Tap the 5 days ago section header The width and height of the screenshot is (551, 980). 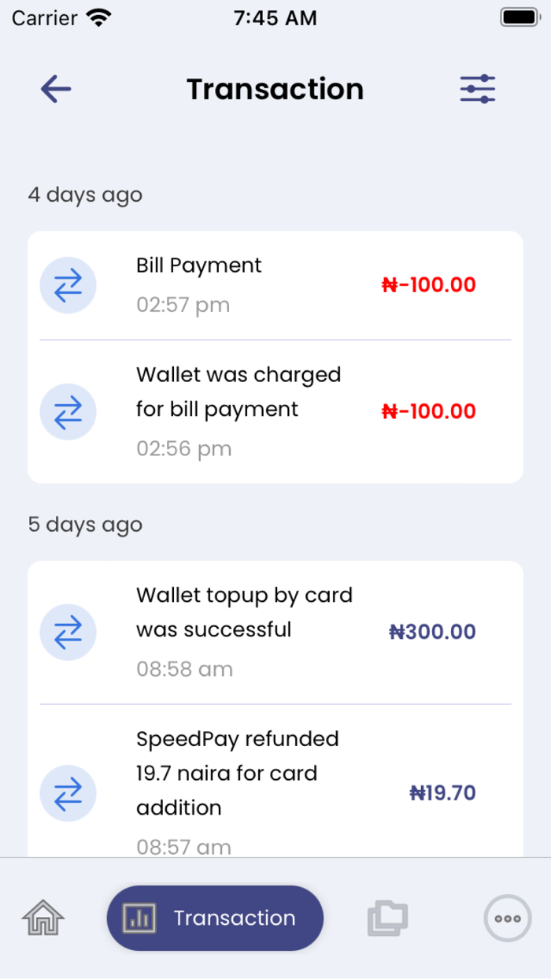pyautogui.click(x=85, y=524)
